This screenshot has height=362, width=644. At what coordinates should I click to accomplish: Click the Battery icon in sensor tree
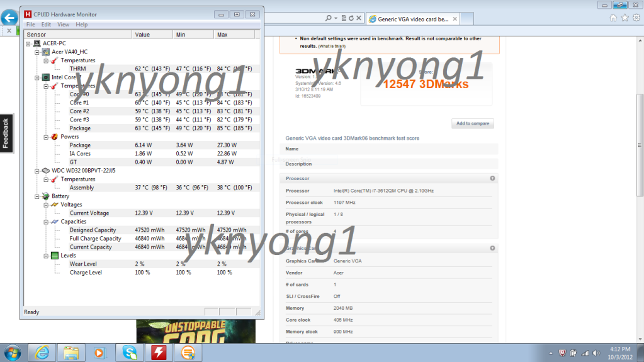tap(46, 196)
